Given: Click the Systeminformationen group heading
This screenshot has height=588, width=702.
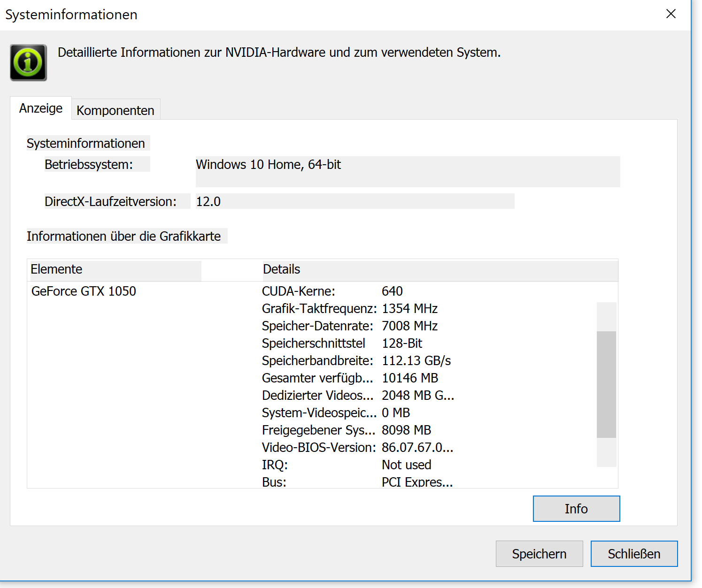Looking at the screenshot, I should pos(85,143).
